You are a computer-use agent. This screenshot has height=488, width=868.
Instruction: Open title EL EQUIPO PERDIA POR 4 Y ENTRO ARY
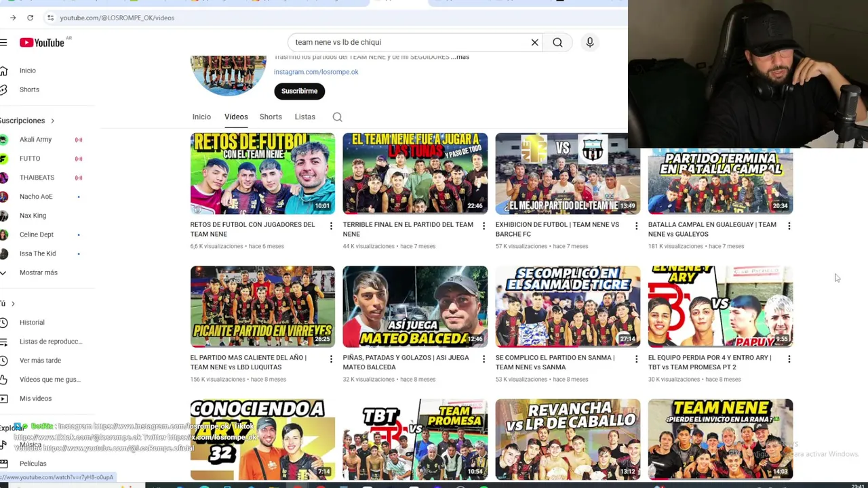709,362
